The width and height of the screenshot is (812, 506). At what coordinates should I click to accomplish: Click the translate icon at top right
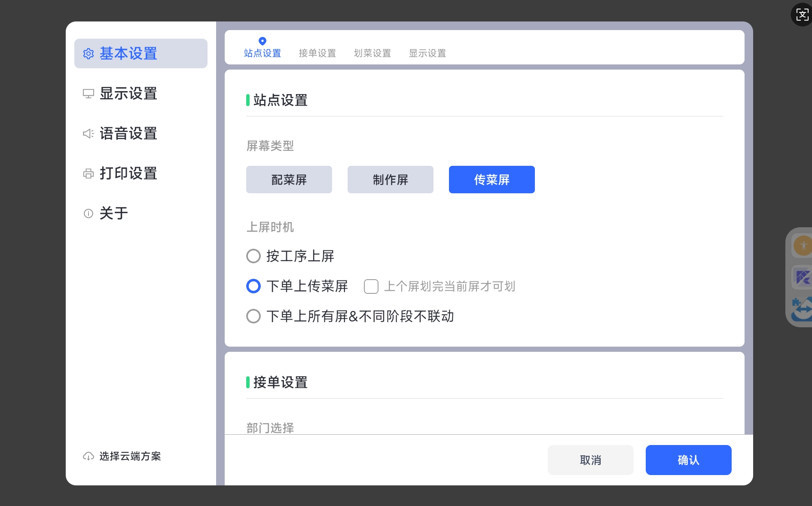point(802,15)
